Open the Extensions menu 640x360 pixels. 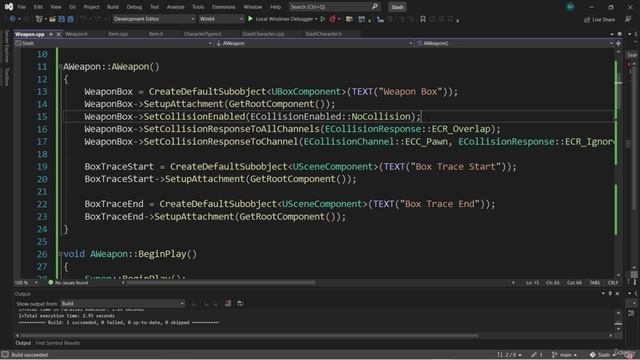224,7
